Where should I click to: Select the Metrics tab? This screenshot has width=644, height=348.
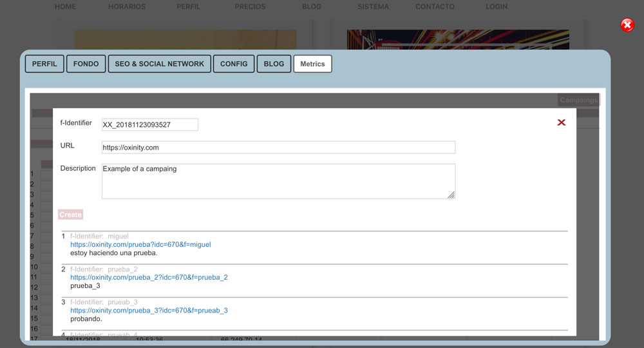click(x=312, y=64)
